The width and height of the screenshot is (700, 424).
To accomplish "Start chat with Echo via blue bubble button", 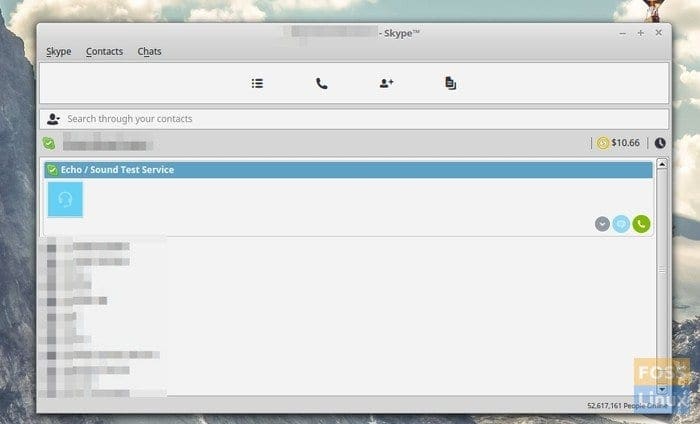I will (x=621, y=224).
